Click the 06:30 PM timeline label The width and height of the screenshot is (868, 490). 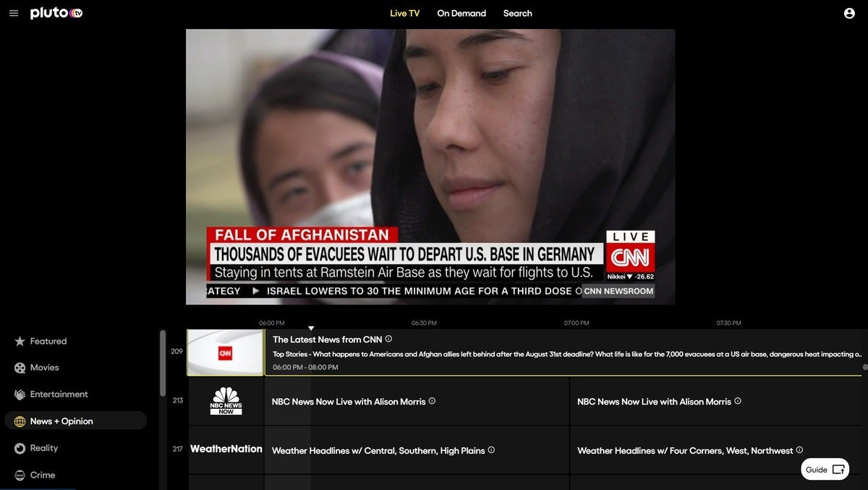click(424, 323)
